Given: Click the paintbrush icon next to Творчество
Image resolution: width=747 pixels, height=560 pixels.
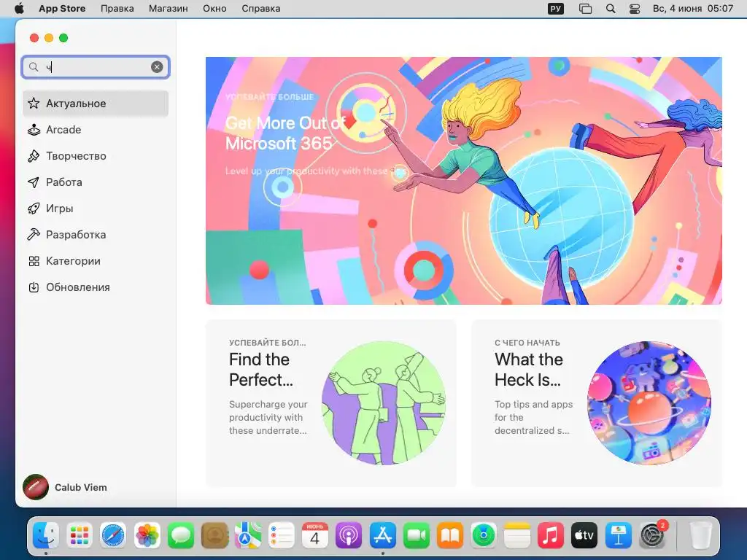Looking at the screenshot, I should 34,156.
